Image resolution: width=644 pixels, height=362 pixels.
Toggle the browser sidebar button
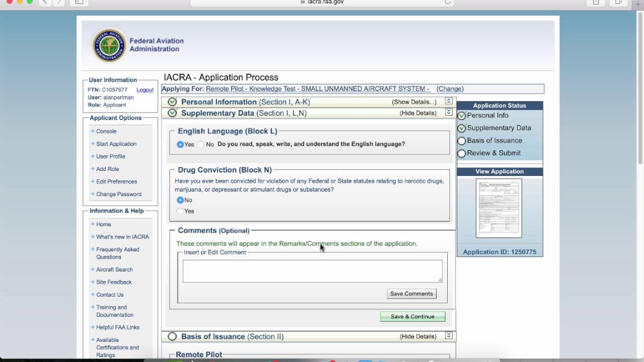click(x=79, y=2)
